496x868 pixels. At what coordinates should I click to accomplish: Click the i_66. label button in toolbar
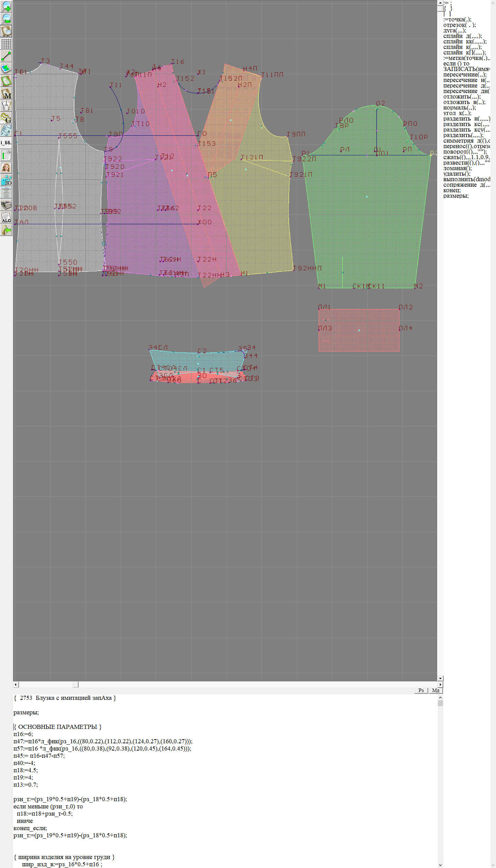[6, 143]
